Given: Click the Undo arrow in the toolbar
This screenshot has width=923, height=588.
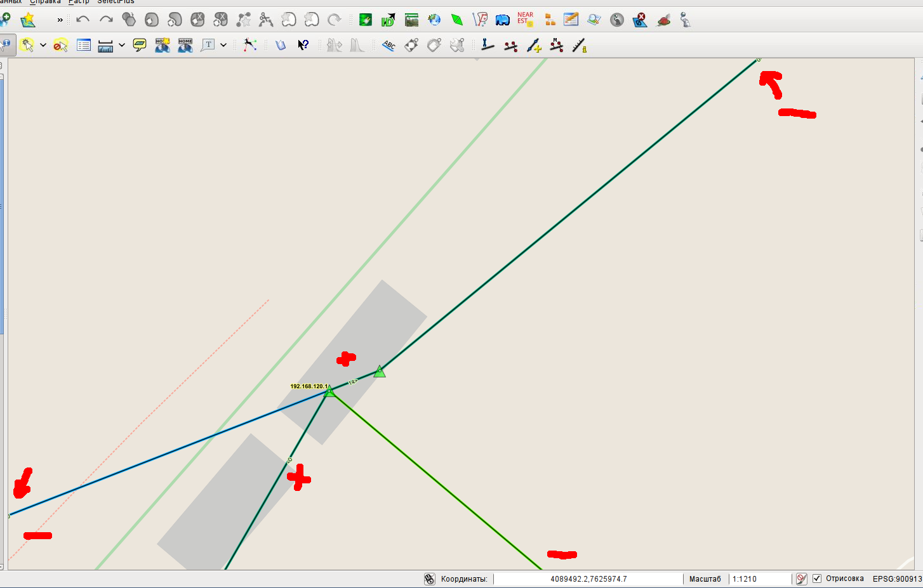Looking at the screenshot, I should point(83,20).
